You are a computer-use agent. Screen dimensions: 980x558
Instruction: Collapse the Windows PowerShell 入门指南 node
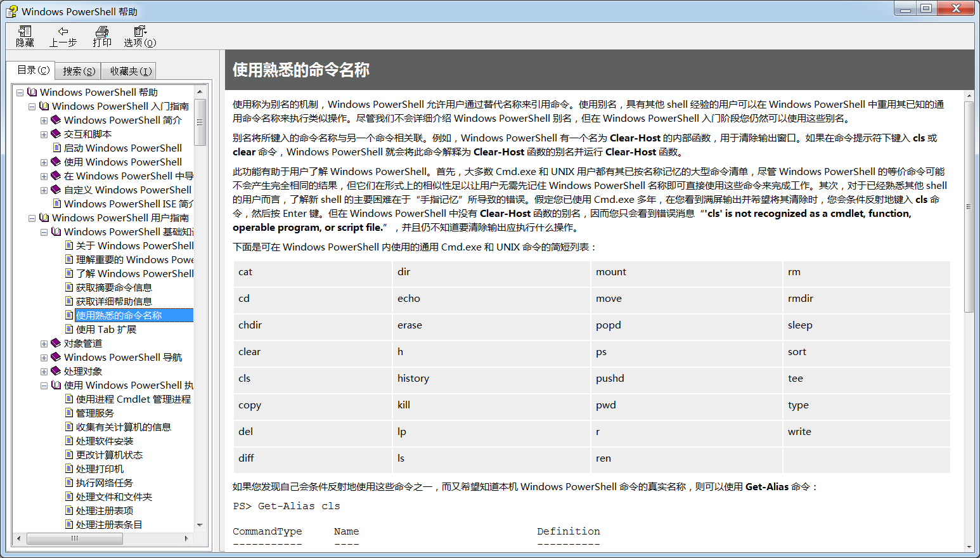click(x=32, y=107)
